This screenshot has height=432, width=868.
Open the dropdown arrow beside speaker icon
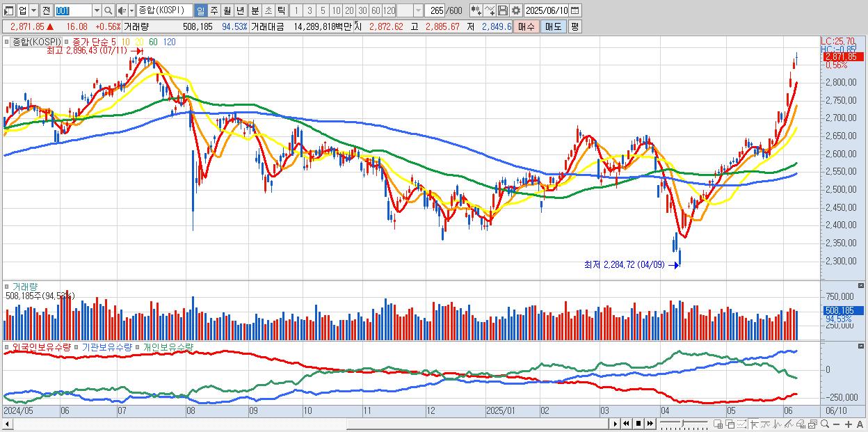point(131,10)
